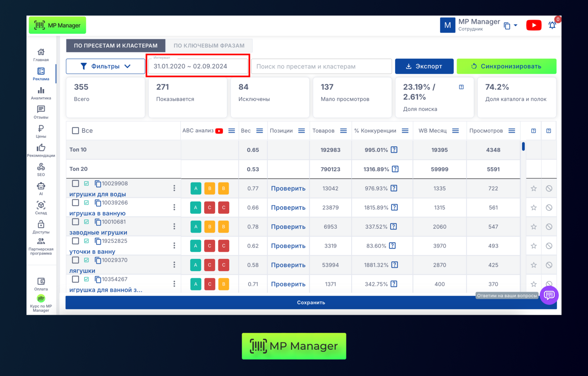Open the SEO sidebar icon

tap(41, 169)
